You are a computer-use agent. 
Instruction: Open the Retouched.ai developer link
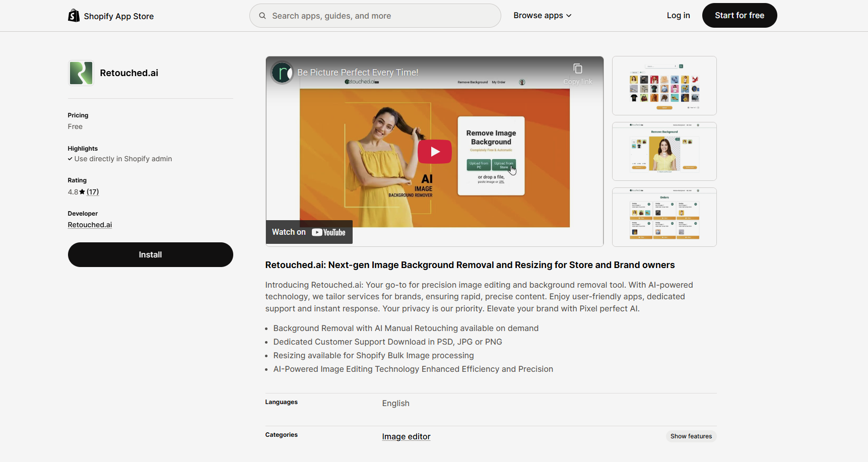click(x=90, y=225)
